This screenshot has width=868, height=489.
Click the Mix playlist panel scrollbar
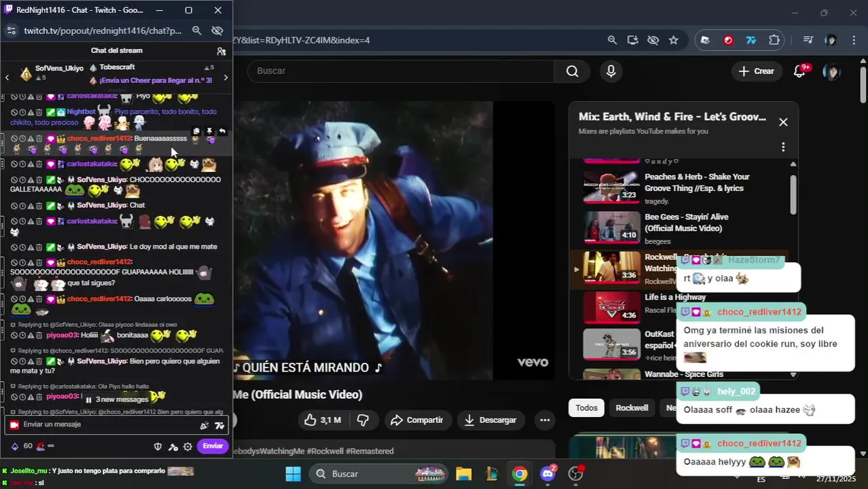click(793, 194)
